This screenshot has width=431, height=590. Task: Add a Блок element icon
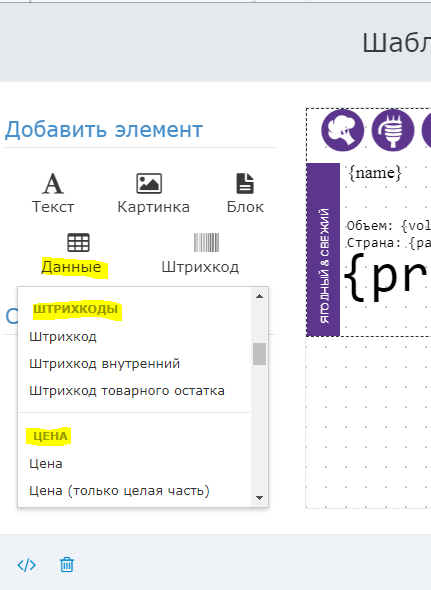(x=245, y=183)
